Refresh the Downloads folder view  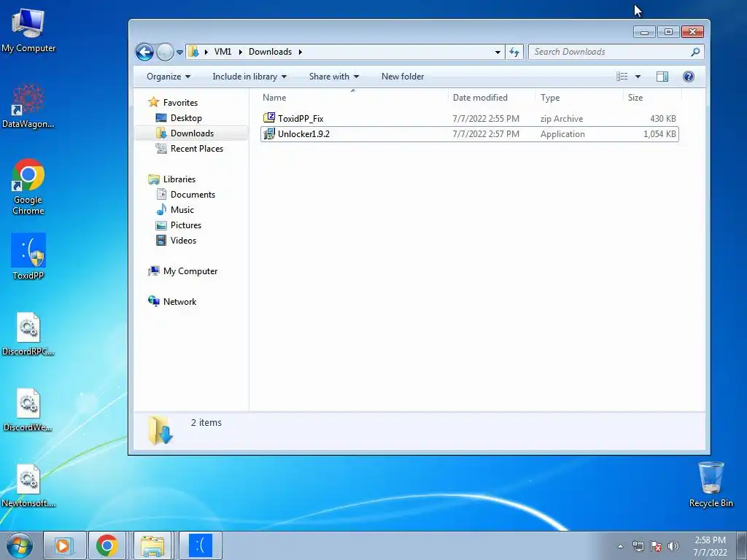514,52
